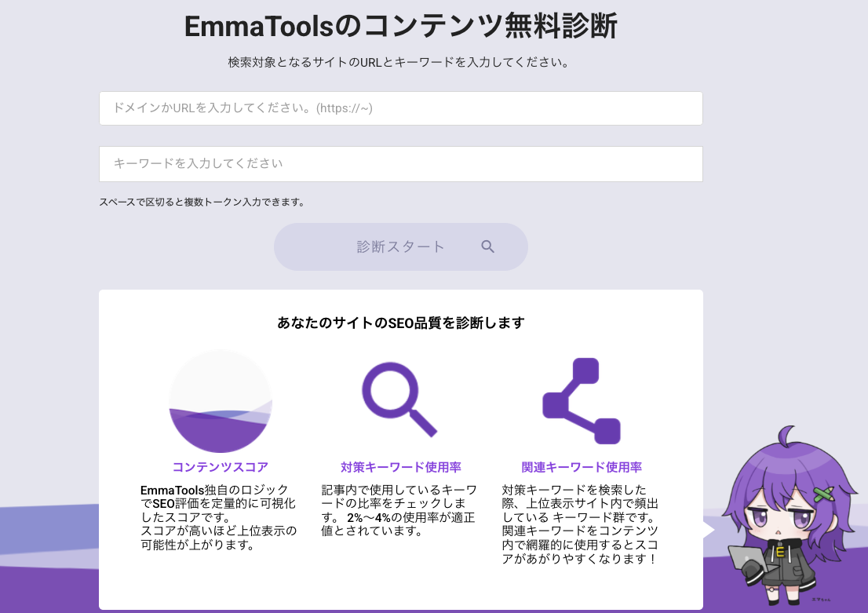Image resolution: width=868 pixels, height=613 pixels.
Task: Click the content score description paragraph
Action: (219, 517)
